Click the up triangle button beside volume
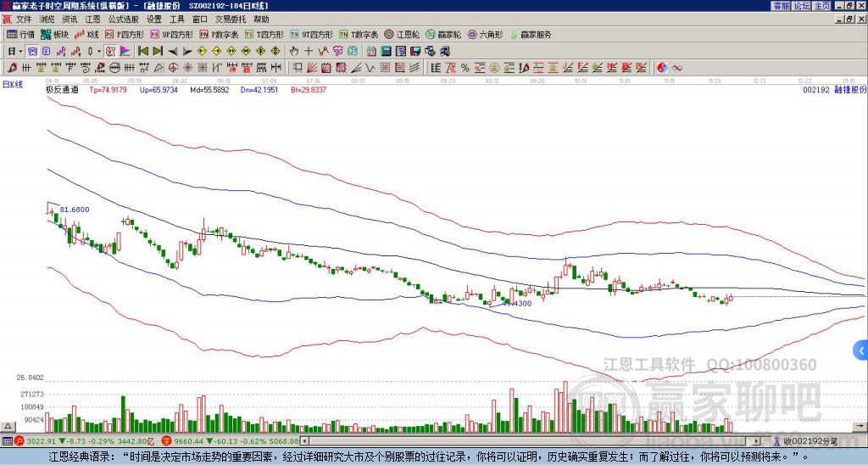This screenshot has height=465, width=868. pos(8,427)
